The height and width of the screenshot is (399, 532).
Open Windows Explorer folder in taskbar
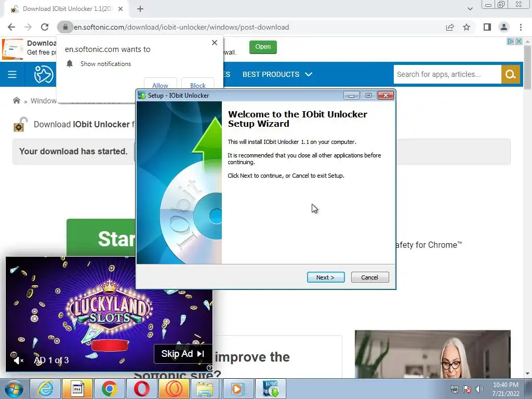point(205,389)
